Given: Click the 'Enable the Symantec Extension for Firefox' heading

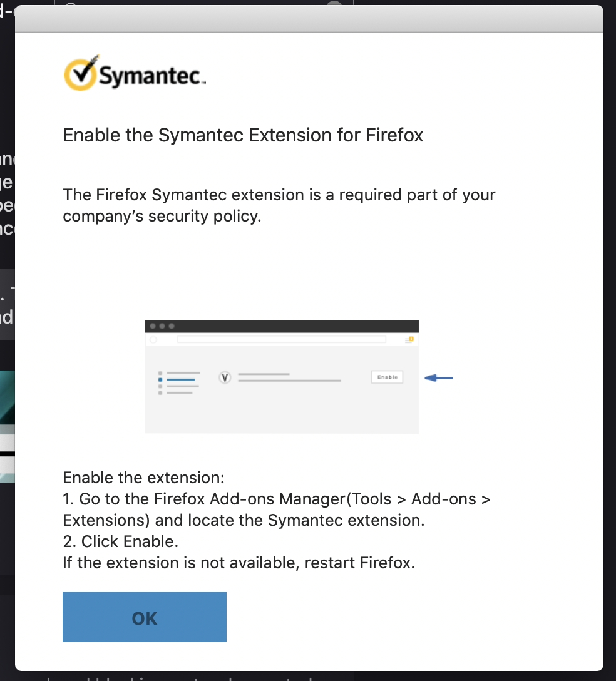Looking at the screenshot, I should pyautogui.click(x=243, y=135).
